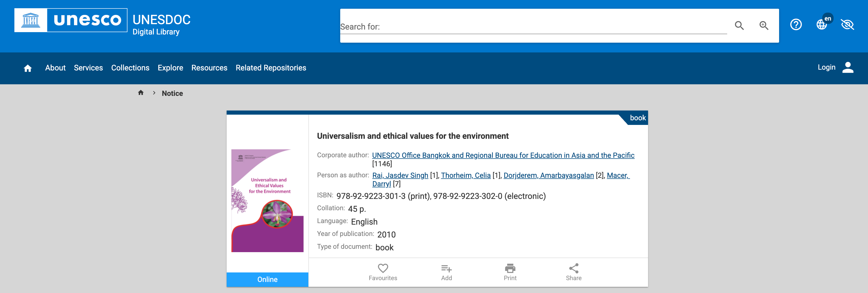Click the book cover thumbnail

[x=267, y=201]
